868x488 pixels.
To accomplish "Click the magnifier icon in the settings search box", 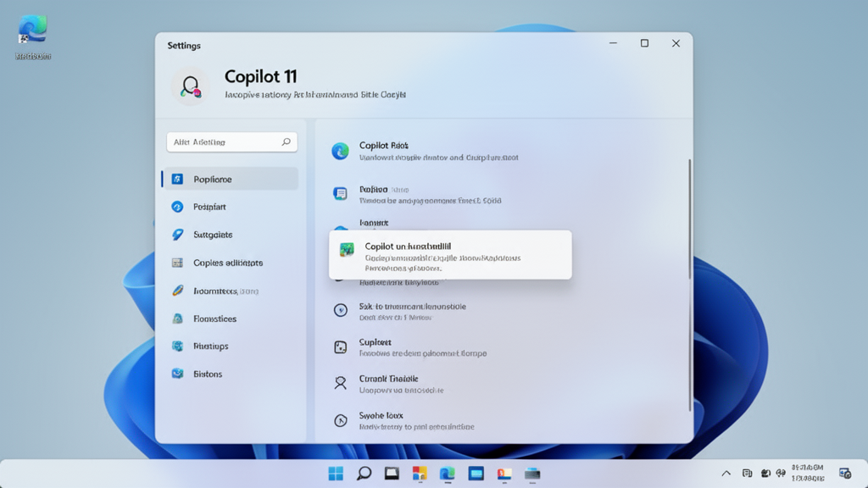I will click(x=287, y=142).
